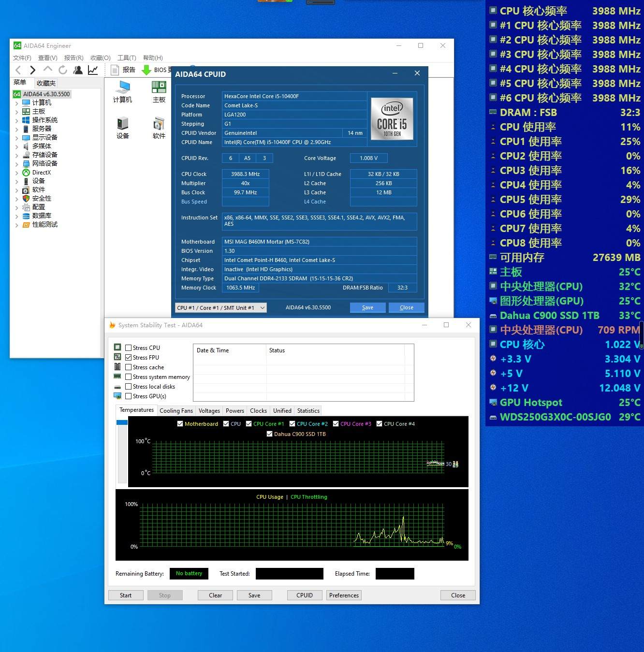This screenshot has height=652, width=644.
Task: Click Preferences button in stability test
Action: click(344, 595)
